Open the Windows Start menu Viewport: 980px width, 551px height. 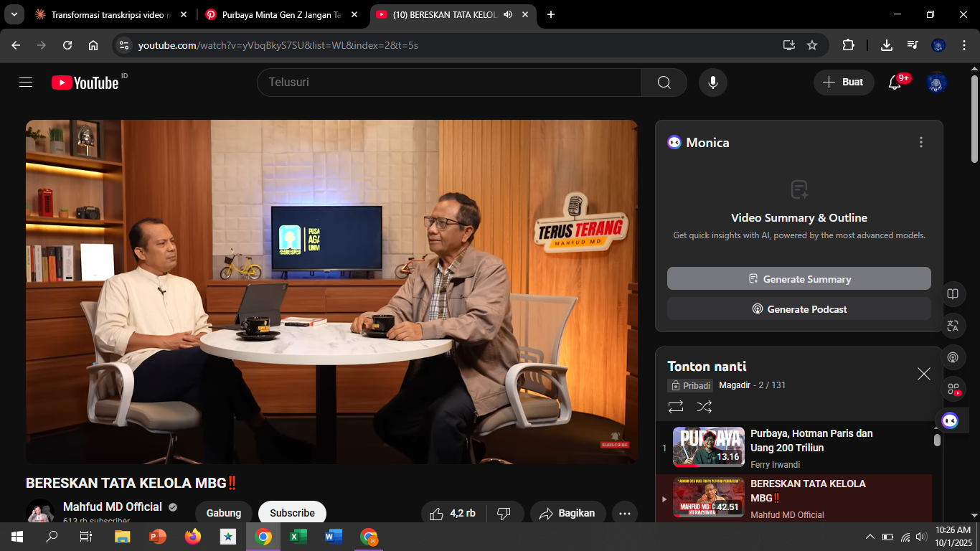coord(17,537)
